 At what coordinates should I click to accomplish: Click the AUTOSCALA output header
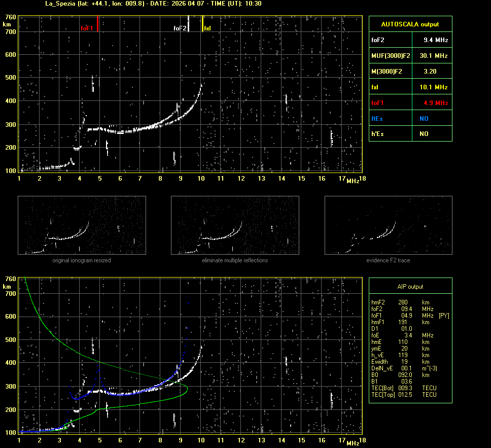click(410, 24)
